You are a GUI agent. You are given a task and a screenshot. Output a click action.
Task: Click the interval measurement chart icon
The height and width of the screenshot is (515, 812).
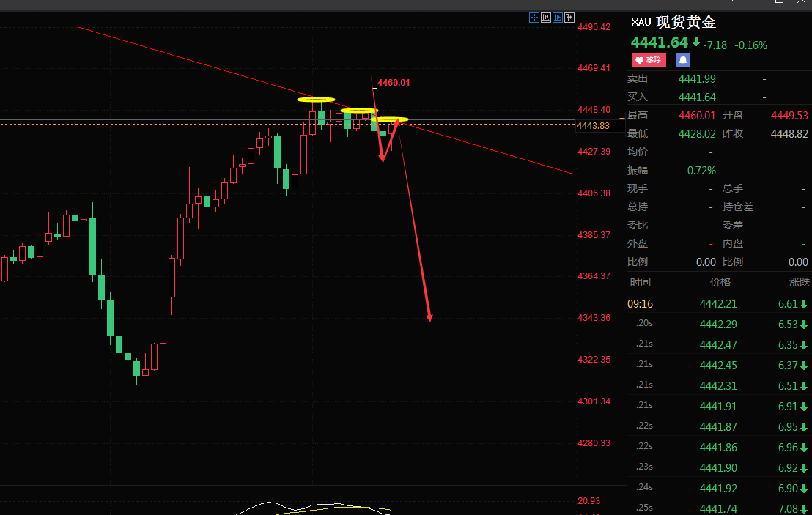click(546, 18)
